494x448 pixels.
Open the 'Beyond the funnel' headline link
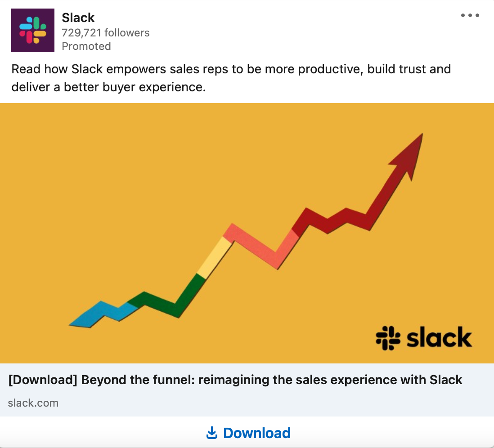[235, 380]
